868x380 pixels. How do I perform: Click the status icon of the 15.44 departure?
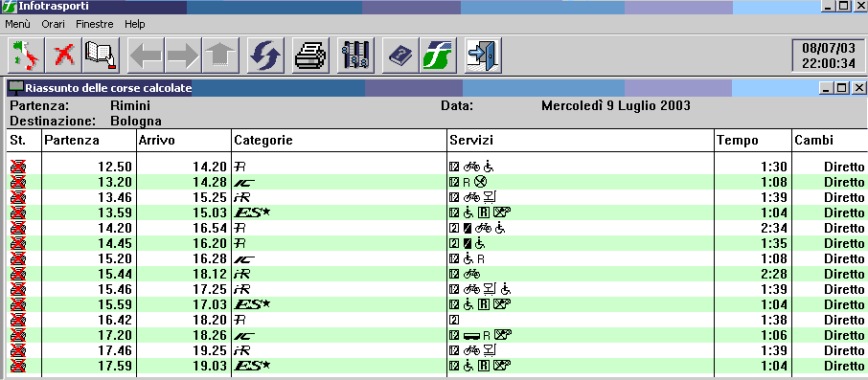pos(18,274)
